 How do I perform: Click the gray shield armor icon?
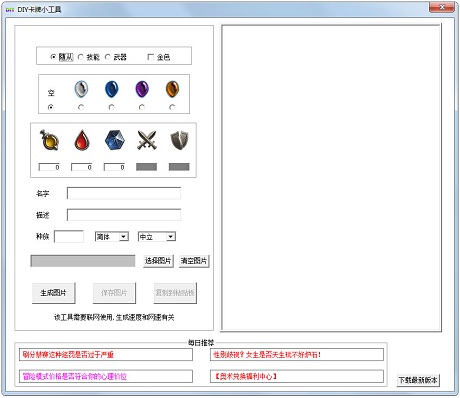[x=179, y=140]
